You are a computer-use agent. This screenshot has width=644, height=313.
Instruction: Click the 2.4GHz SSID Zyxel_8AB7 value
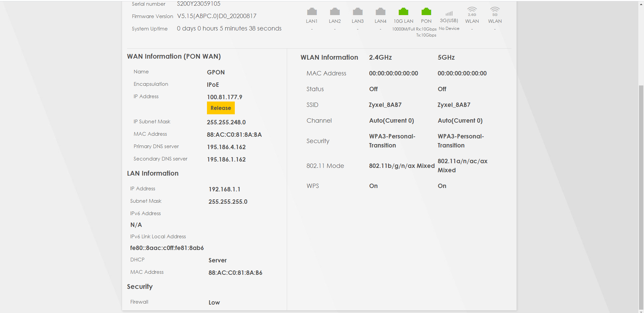pyautogui.click(x=385, y=105)
